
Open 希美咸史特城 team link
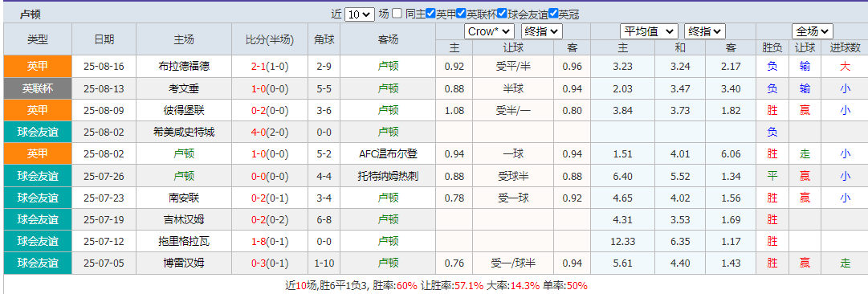pyautogui.click(x=184, y=133)
